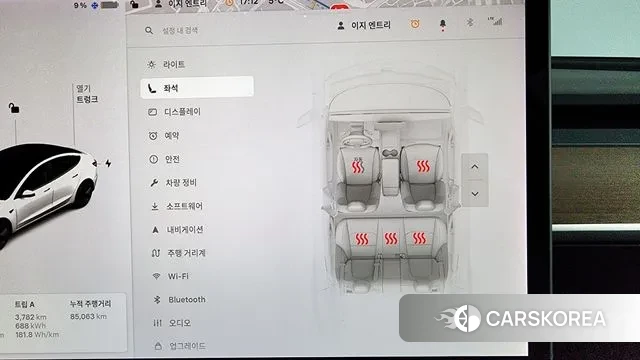640x360 pixels.
Task: Toggle the rear right seat heater
Action: tap(419, 238)
